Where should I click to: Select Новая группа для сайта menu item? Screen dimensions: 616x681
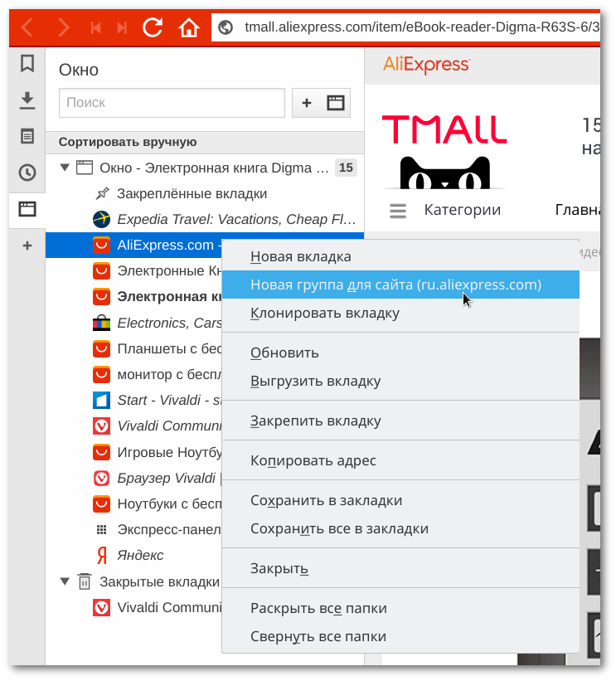click(x=400, y=285)
